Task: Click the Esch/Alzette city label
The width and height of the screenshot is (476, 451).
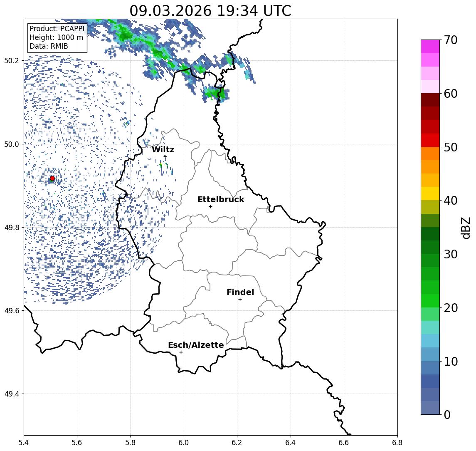Action: [x=196, y=345]
